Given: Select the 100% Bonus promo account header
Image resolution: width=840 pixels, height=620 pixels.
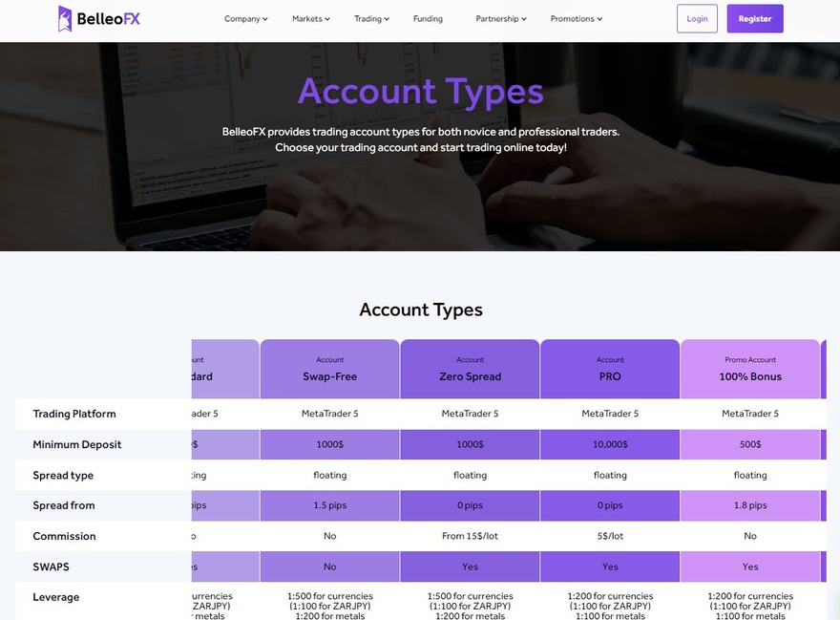Looking at the screenshot, I should point(750,369).
